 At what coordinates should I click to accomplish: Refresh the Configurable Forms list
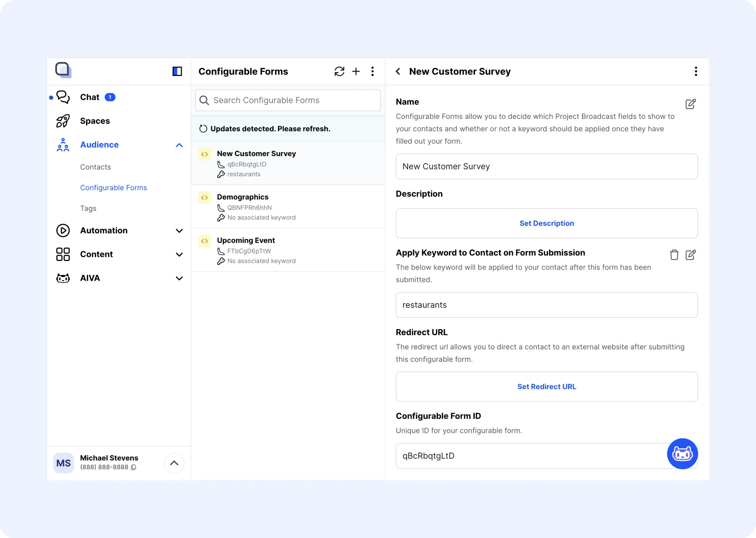tap(339, 71)
